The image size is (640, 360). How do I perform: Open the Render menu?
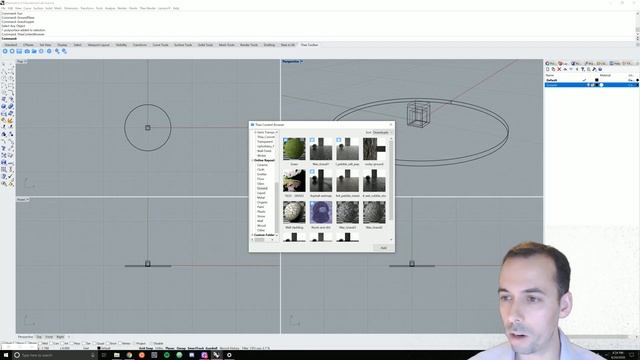point(122,8)
